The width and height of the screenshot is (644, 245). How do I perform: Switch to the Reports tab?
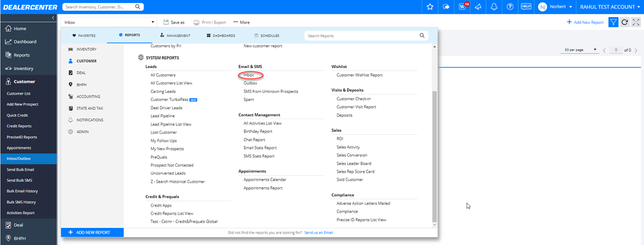[x=130, y=35]
